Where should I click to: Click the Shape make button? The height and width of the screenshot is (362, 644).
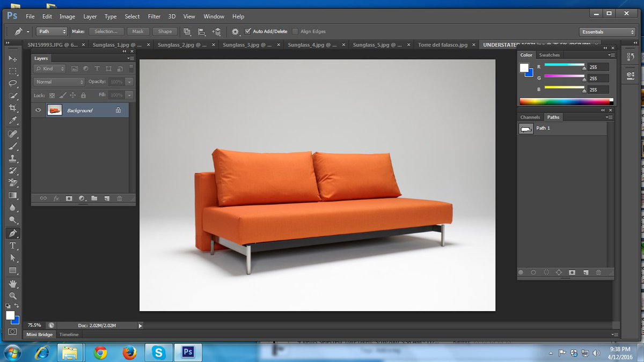(165, 32)
